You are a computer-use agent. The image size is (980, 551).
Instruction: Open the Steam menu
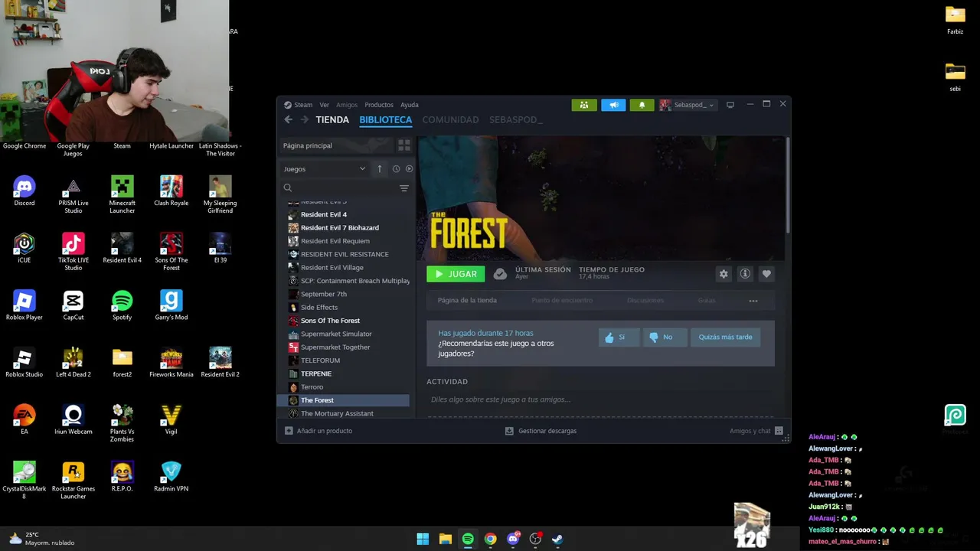coord(299,105)
